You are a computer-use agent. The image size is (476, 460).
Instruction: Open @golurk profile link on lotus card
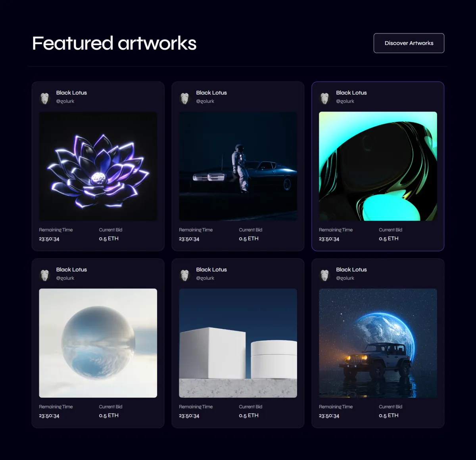[65, 101]
